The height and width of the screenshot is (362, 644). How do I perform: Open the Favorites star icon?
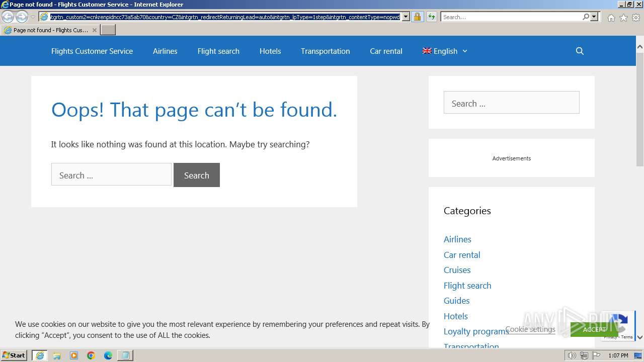click(623, 18)
